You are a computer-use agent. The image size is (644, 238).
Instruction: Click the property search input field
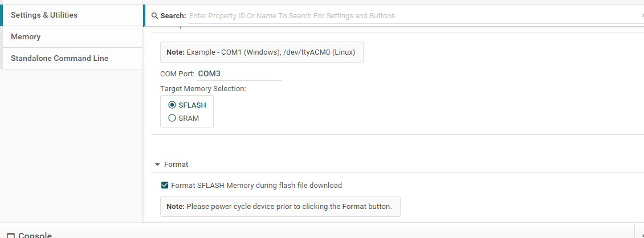[410, 16]
